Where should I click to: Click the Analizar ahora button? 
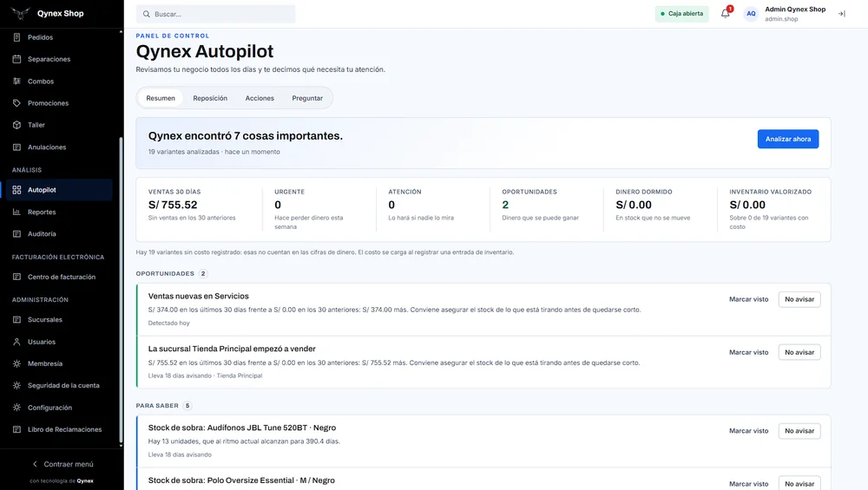click(x=788, y=139)
